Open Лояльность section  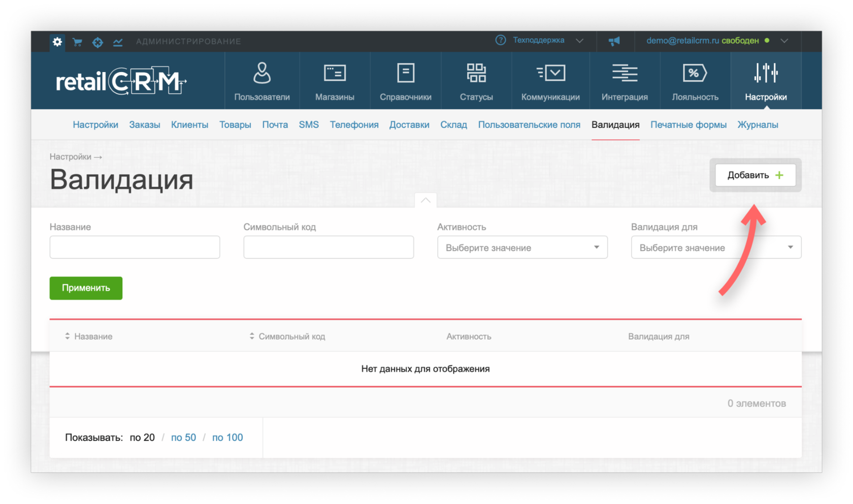coord(695,81)
